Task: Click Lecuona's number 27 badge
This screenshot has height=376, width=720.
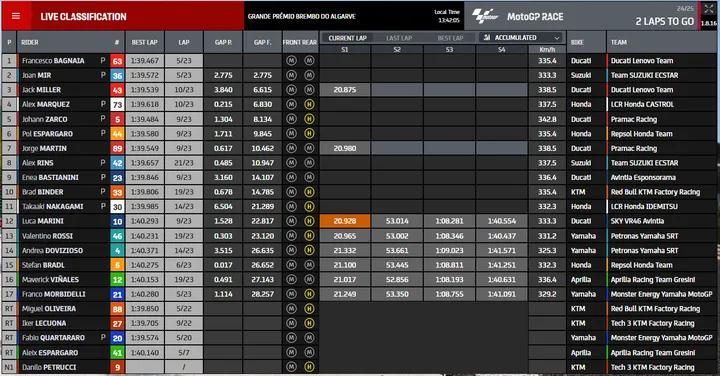Action: (x=118, y=324)
